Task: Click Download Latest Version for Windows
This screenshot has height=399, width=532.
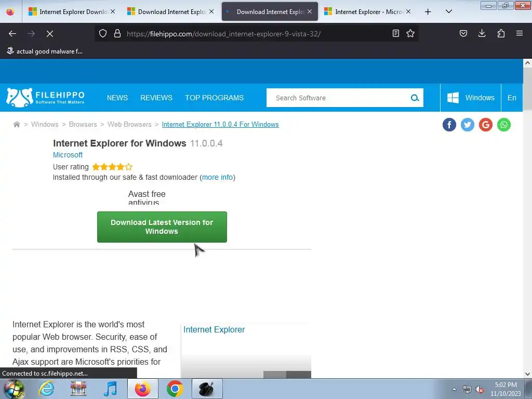Action: (162, 227)
